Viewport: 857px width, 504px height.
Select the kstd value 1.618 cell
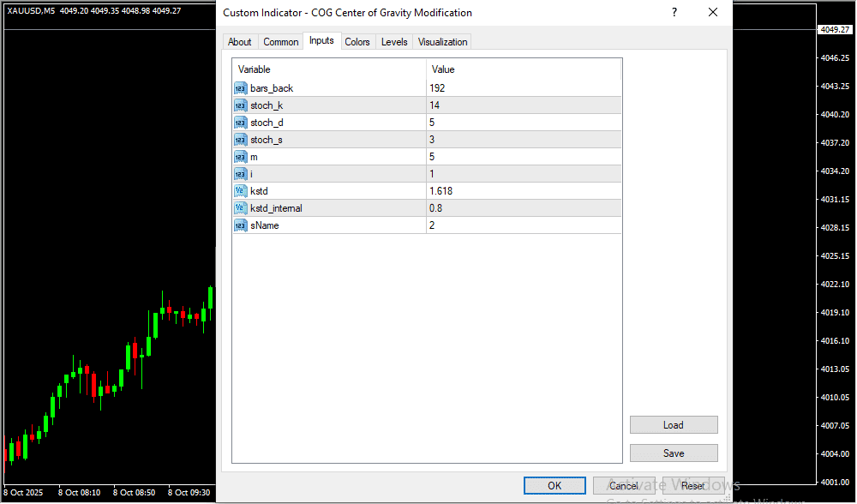523,191
